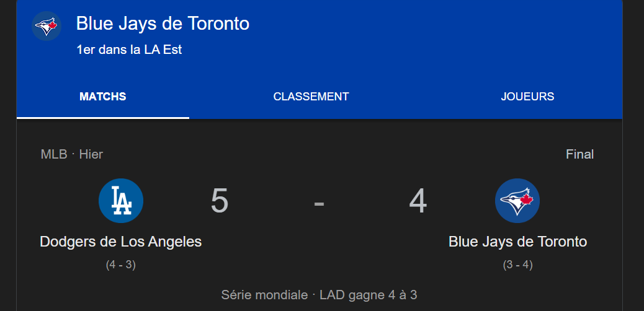Open the Série mondiale series text
The width and height of the screenshot is (644, 311).
coord(264,295)
